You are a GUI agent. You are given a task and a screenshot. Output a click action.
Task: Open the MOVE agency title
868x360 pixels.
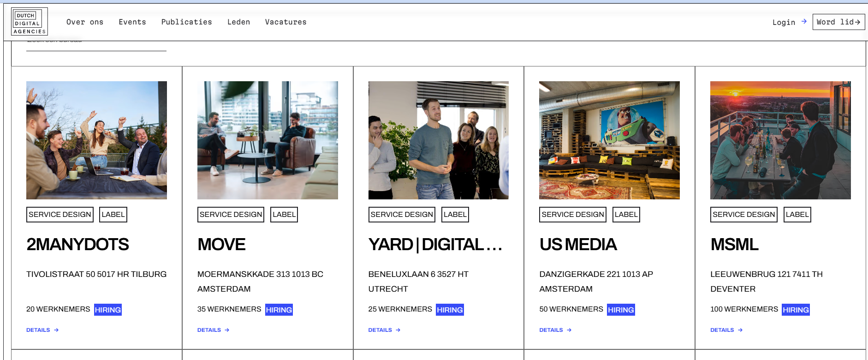pos(221,245)
